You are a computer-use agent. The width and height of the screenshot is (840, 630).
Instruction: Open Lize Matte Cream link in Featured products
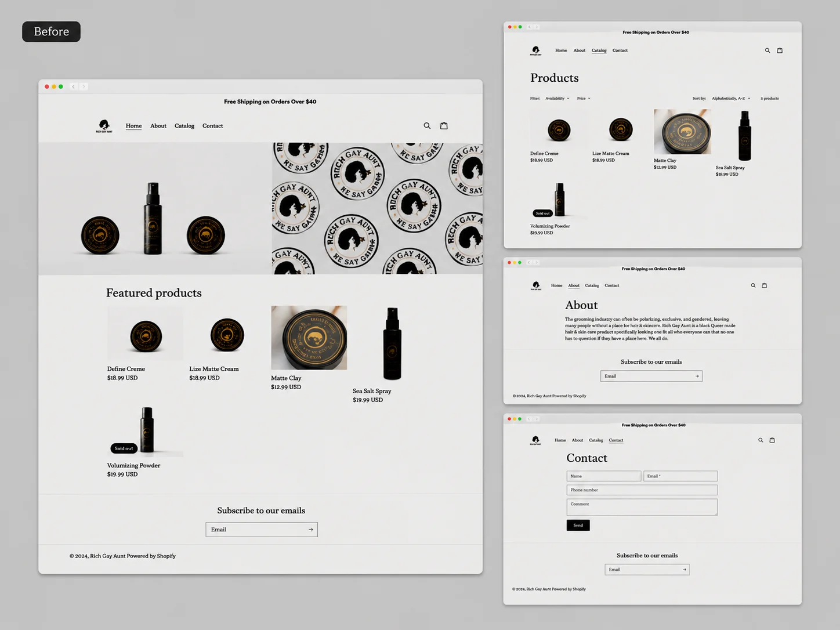click(x=214, y=369)
